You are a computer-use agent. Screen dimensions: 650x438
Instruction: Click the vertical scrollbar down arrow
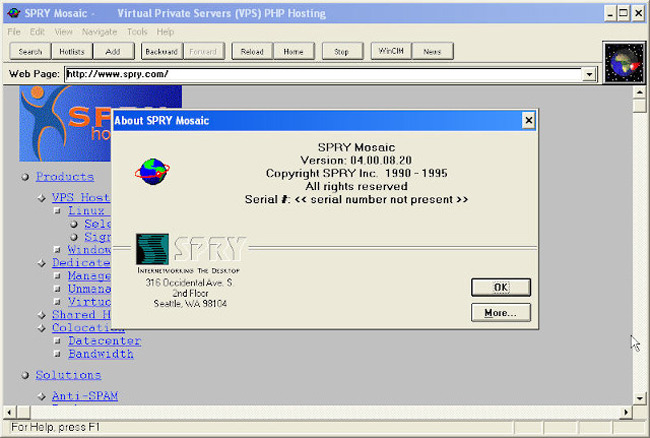tap(640, 399)
